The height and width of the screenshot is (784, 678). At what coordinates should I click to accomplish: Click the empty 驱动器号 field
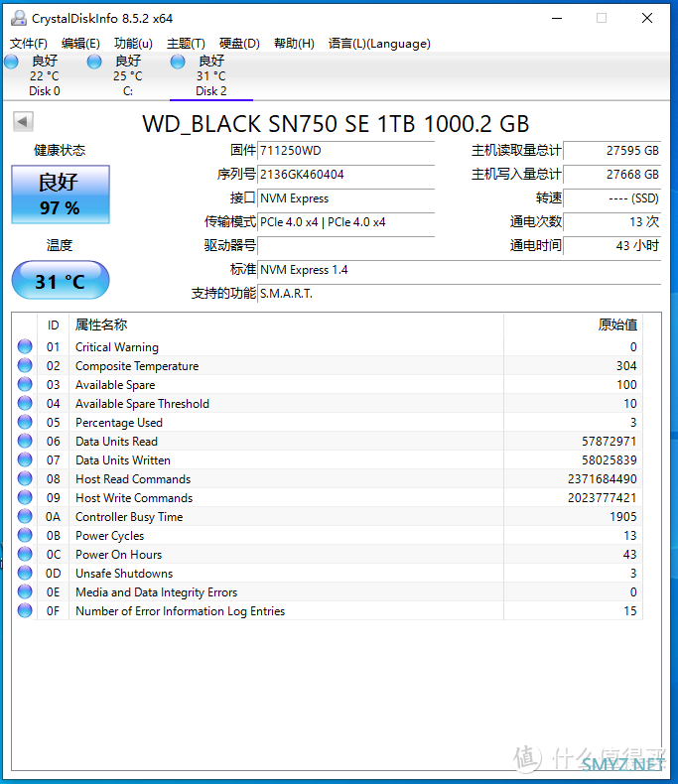(346, 246)
